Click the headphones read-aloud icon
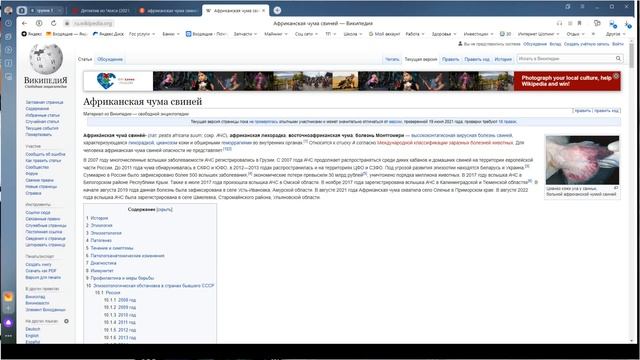Viewport: 640px width, 360px height. coord(560,23)
